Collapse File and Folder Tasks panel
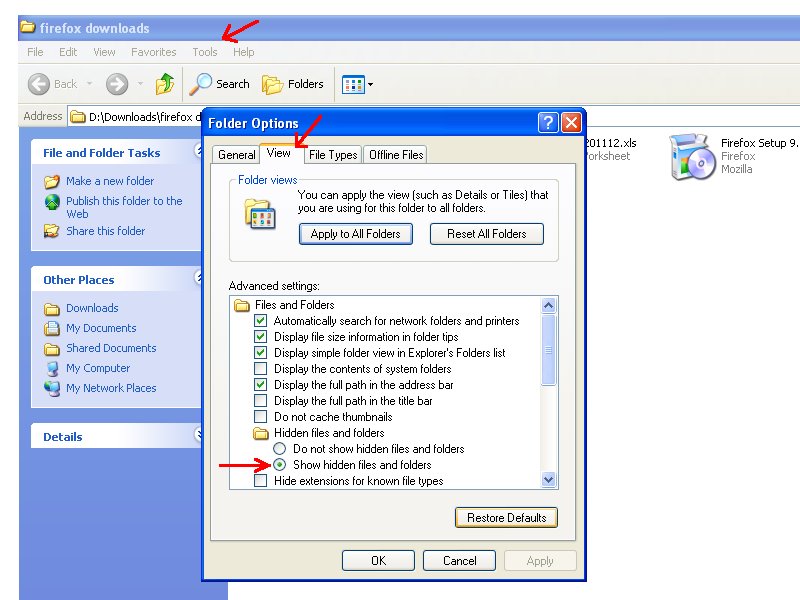The width and height of the screenshot is (800, 600). (x=198, y=151)
